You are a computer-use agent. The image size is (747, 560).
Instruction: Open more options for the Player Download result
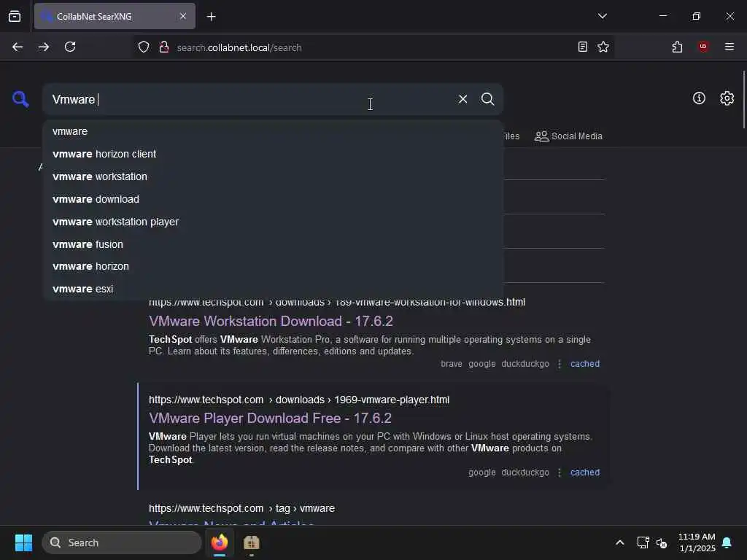pyautogui.click(x=560, y=472)
